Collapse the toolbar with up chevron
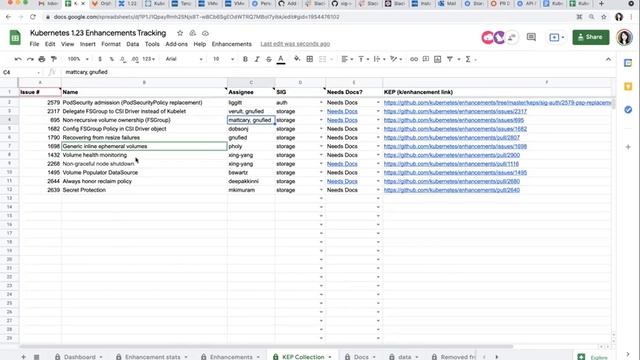The width and height of the screenshot is (640, 360). (x=608, y=59)
